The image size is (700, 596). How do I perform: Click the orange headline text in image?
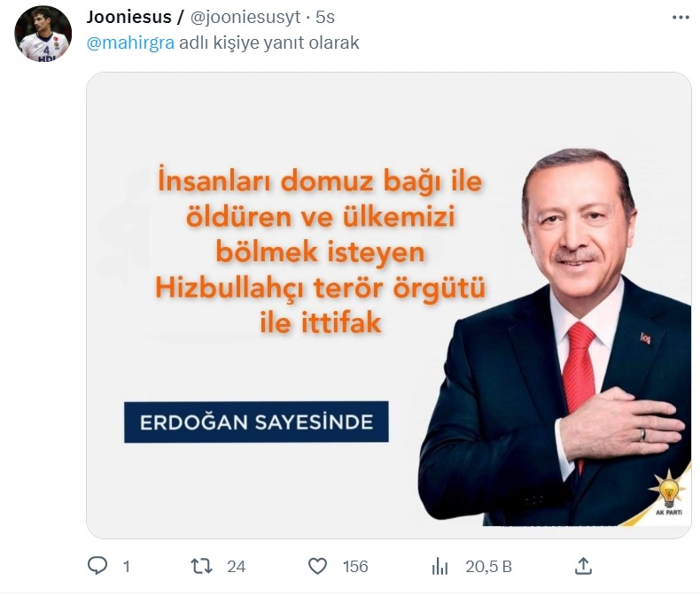click(x=320, y=251)
